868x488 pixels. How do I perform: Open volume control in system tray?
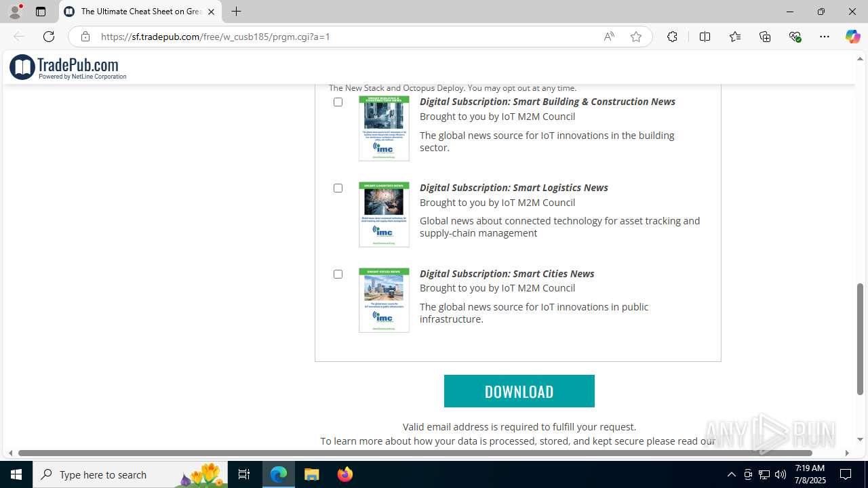coord(781,474)
